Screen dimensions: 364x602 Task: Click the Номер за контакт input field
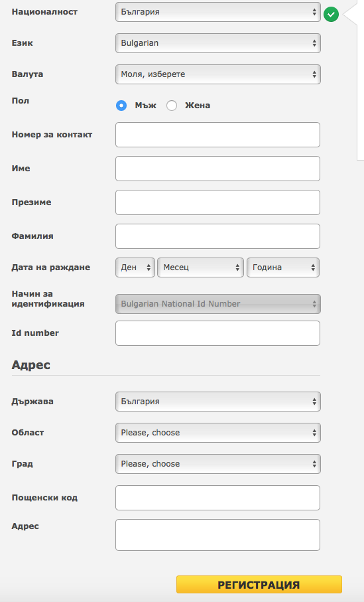218,135
